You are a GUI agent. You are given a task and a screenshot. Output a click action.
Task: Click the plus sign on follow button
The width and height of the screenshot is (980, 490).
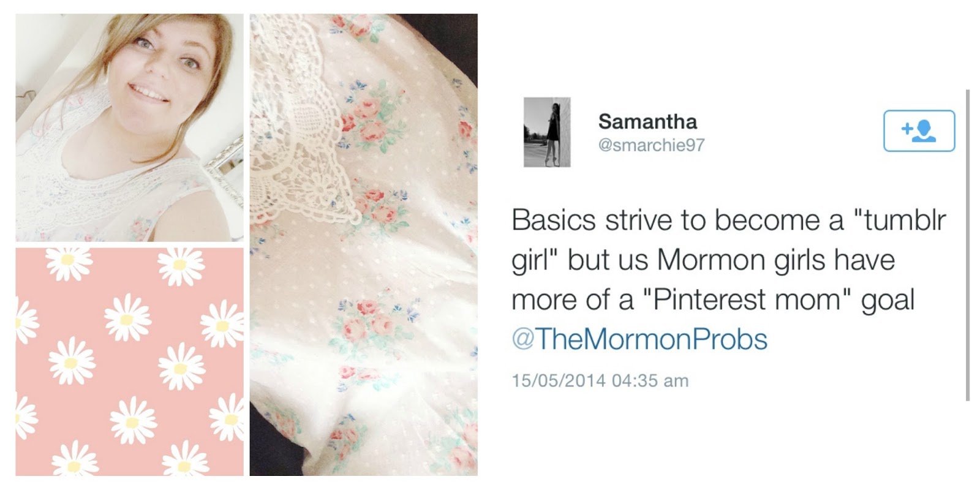907,129
